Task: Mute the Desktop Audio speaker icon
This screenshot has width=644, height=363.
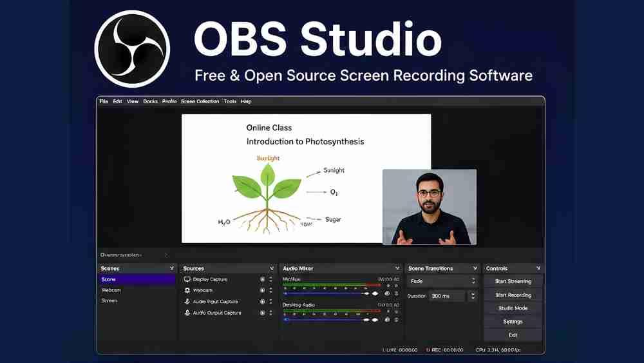Action: click(x=387, y=319)
